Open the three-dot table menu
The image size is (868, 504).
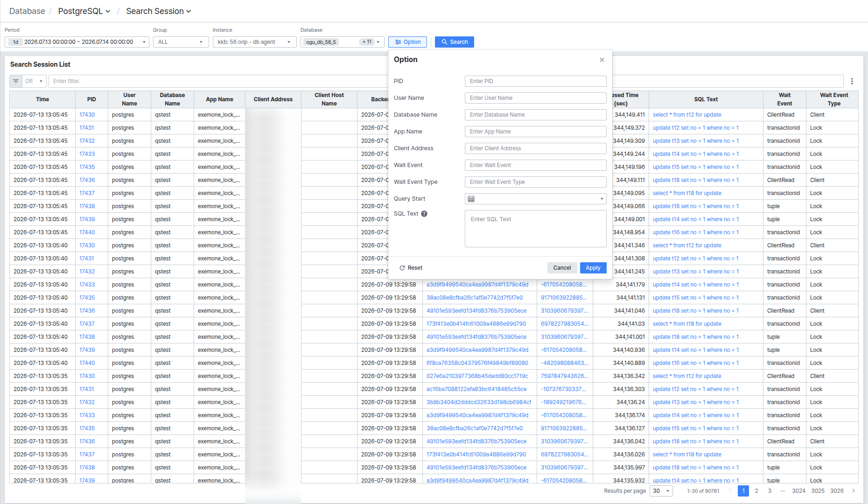click(x=852, y=81)
